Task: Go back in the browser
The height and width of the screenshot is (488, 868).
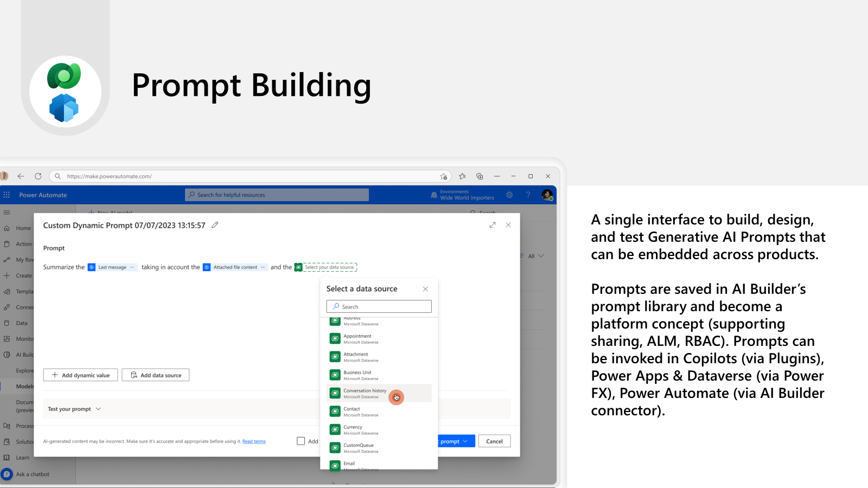Action: coord(21,176)
